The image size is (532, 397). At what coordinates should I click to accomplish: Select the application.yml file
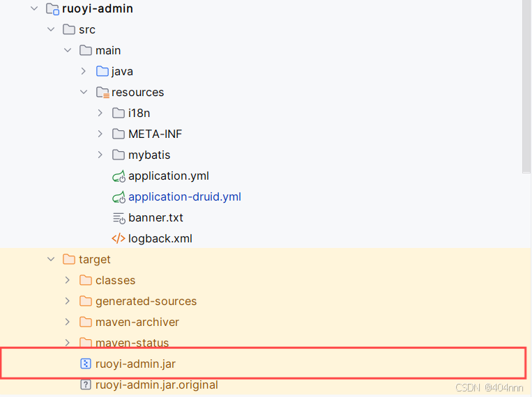pyautogui.click(x=168, y=176)
